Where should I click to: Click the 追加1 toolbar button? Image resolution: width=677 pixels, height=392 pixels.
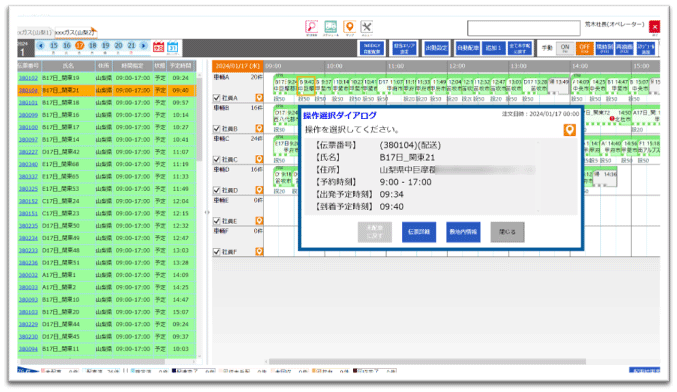[494, 48]
